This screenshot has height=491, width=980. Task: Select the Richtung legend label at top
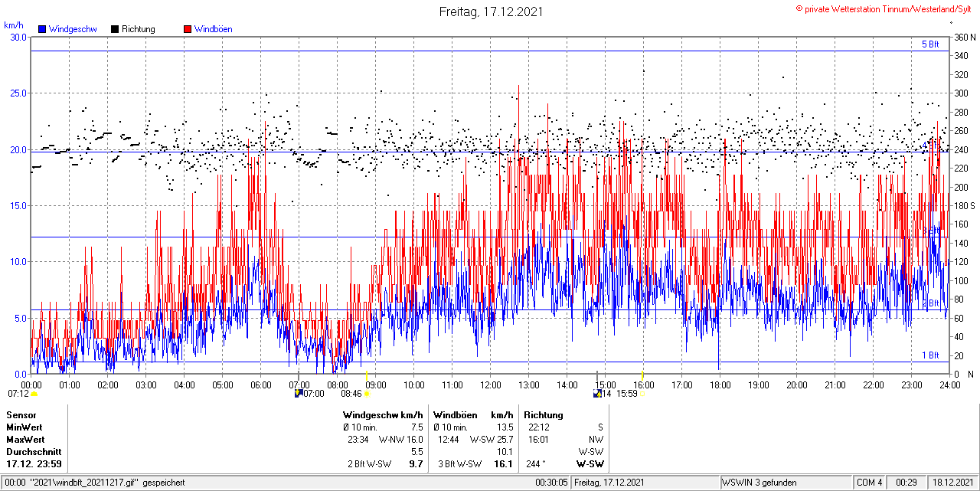pos(139,29)
